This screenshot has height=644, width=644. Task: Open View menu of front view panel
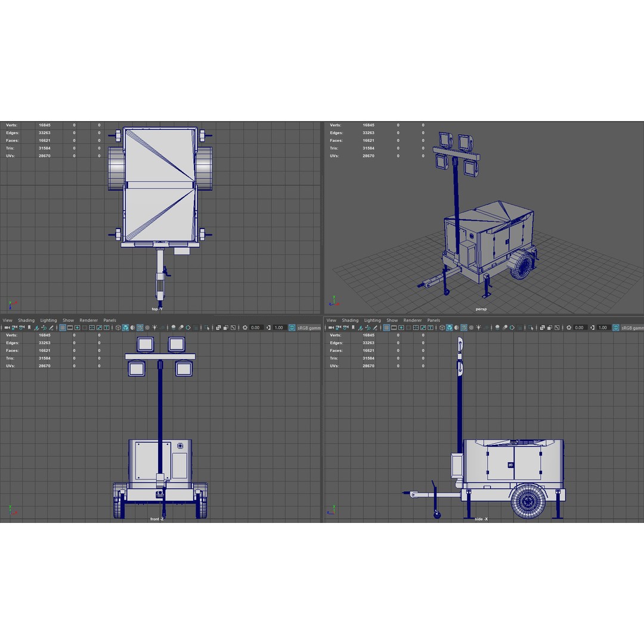coord(7,320)
